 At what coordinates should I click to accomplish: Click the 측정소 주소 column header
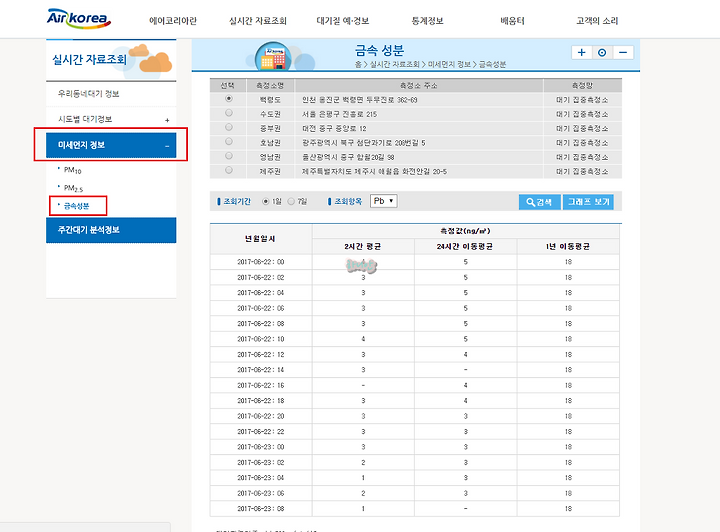419,85
